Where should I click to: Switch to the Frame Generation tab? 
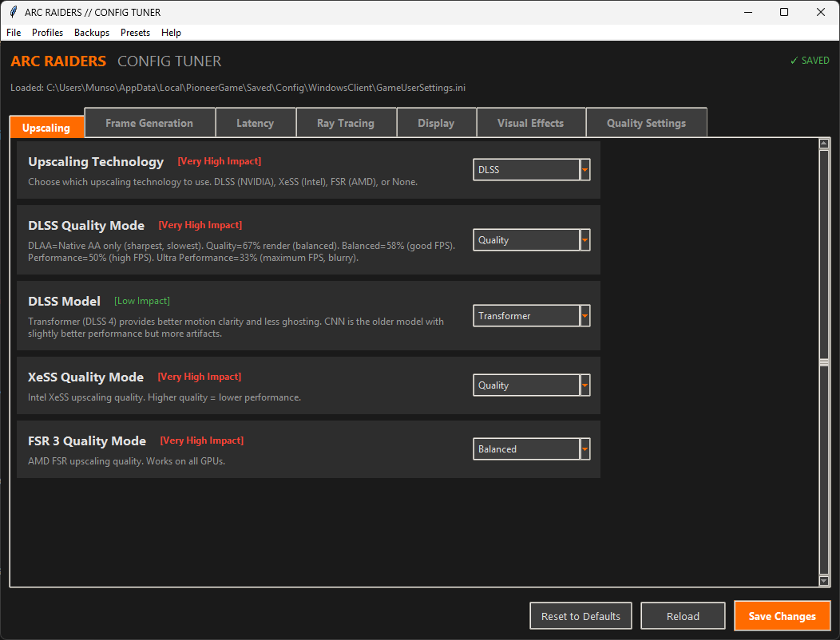(x=149, y=122)
